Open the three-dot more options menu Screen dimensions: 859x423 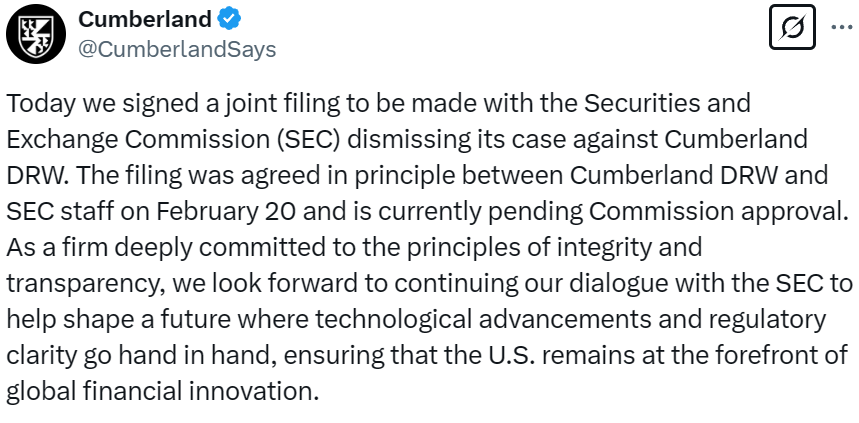[838, 30]
